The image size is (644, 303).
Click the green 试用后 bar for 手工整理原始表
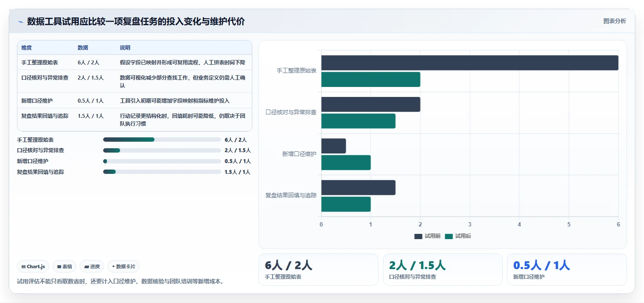click(371, 80)
